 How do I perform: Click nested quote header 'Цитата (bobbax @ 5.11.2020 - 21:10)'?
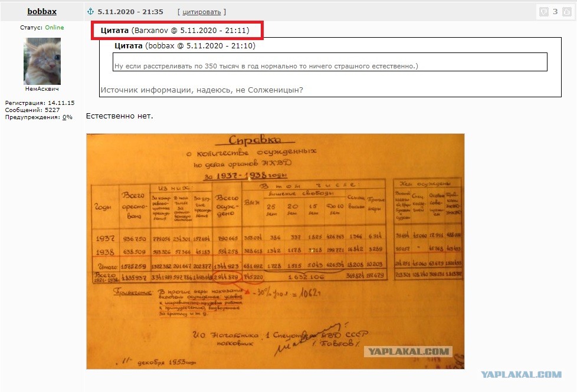[185, 46]
